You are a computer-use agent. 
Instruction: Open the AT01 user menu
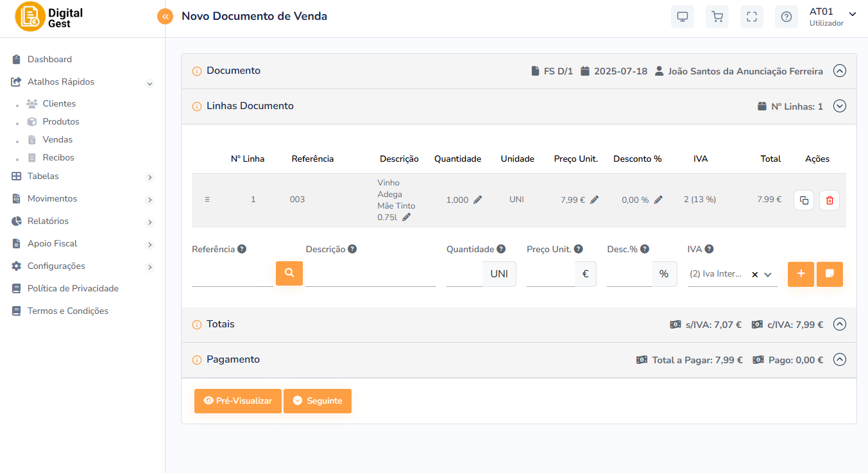click(x=831, y=17)
